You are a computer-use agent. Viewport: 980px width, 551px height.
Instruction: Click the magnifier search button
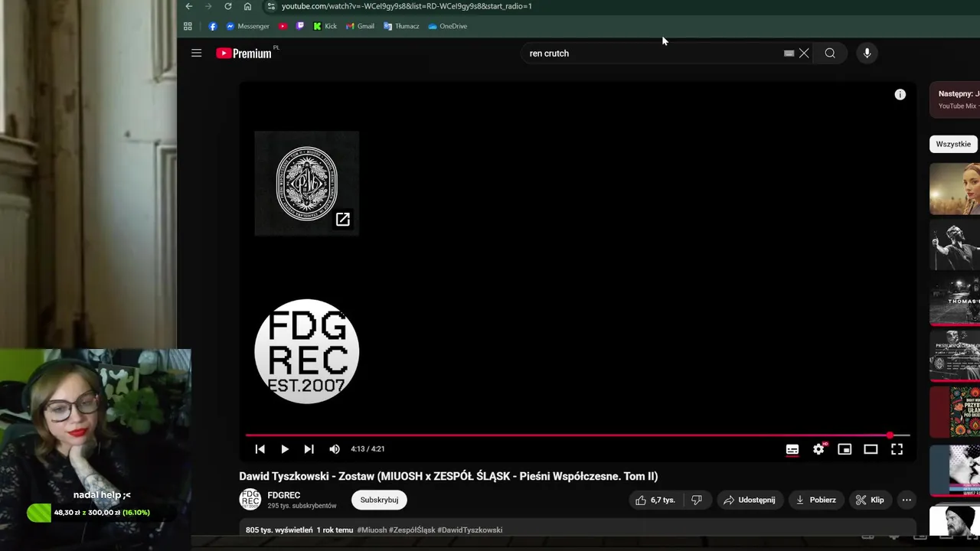point(830,54)
